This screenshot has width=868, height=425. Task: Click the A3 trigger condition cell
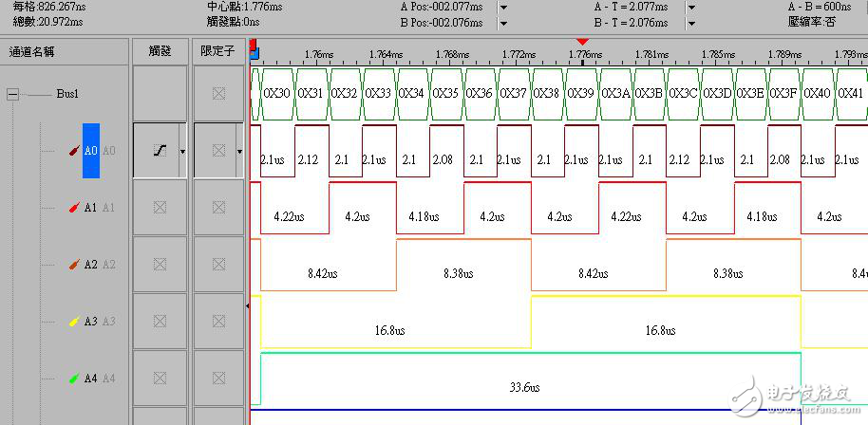[x=160, y=322]
